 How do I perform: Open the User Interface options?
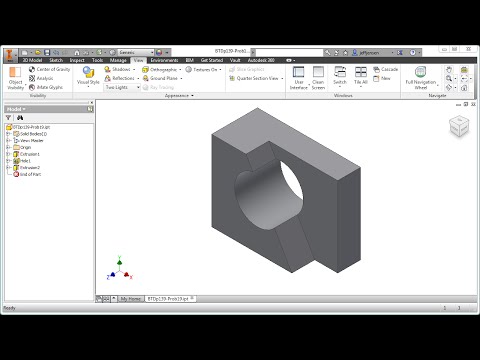click(298, 78)
